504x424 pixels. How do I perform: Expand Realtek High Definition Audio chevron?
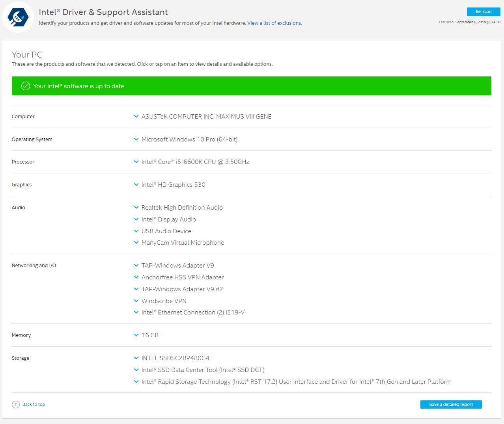pyautogui.click(x=136, y=208)
